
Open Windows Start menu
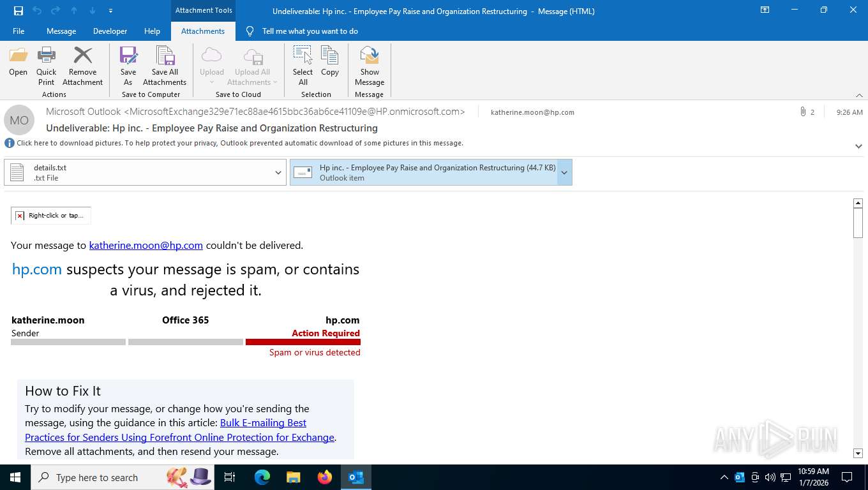coord(15,477)
